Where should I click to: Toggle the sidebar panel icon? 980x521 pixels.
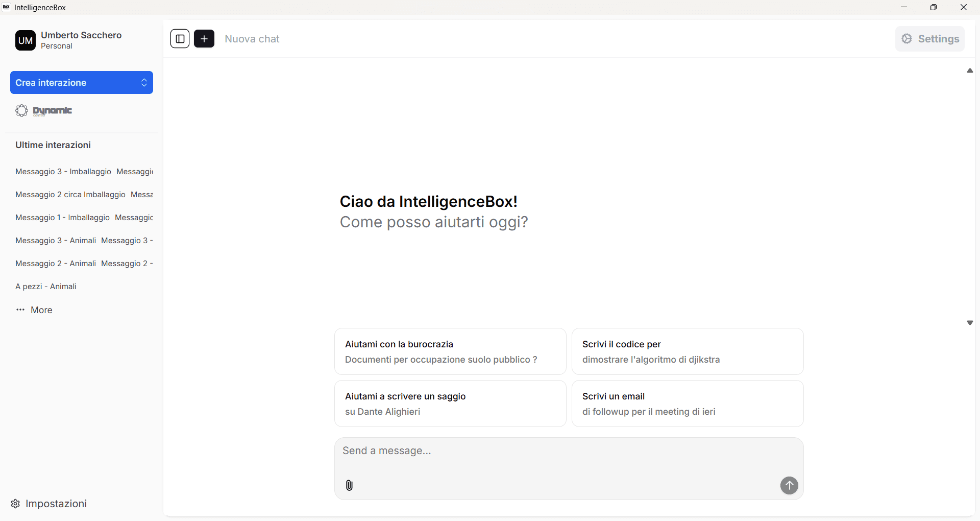pos(180,39)
